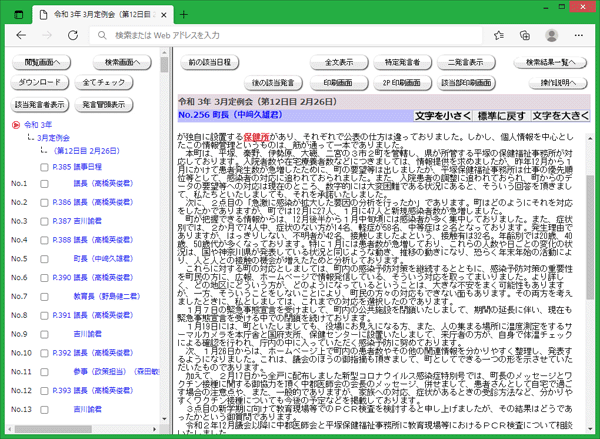The image size is (600, 439).
Task: Tick the P.385 議事日程 checkbox
Action: click(x=44, y=167)
